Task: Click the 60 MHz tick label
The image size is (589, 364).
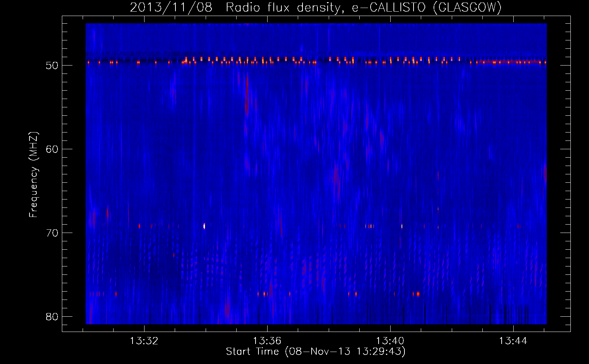Action: [x=52, y=149]
